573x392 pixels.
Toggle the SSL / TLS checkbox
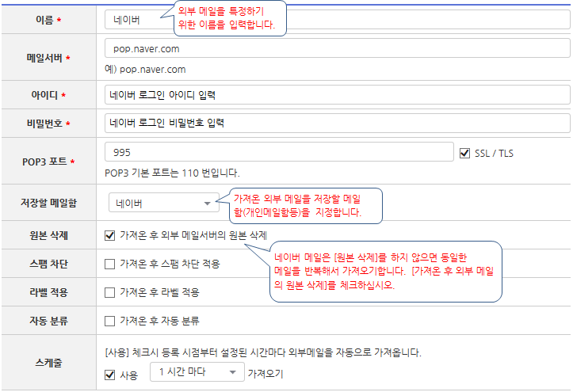click(465, 153)
